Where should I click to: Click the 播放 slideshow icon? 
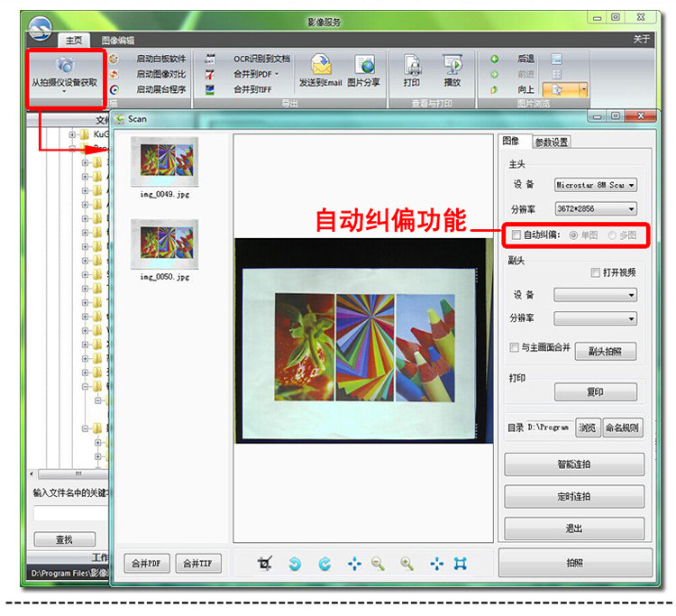point(452,65)
